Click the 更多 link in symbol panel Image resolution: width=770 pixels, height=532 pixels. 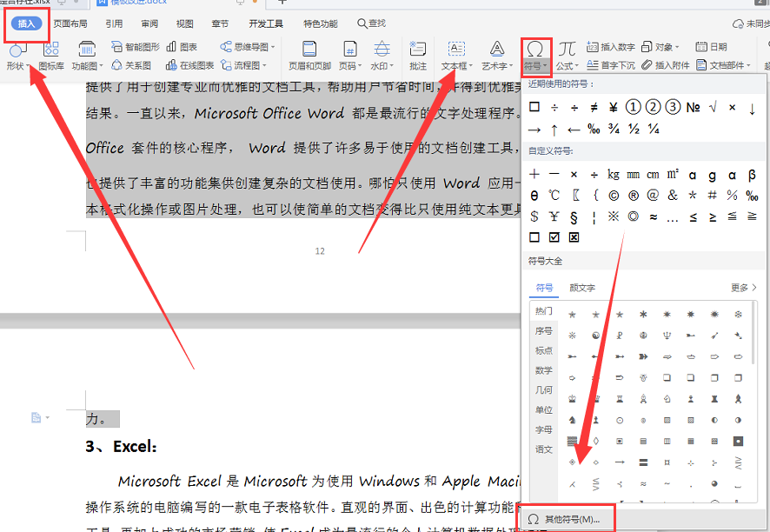(x=743, y=288)
